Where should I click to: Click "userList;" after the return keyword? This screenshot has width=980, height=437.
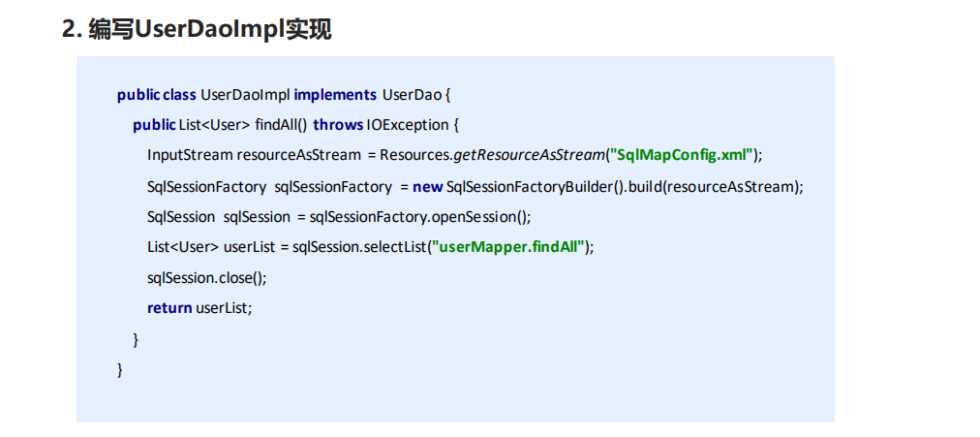click(224, 308)
